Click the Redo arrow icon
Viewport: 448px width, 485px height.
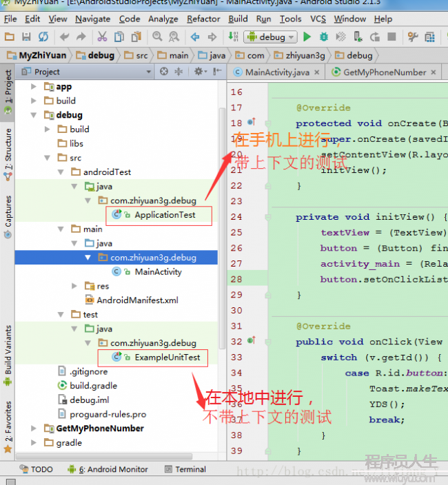81,37
